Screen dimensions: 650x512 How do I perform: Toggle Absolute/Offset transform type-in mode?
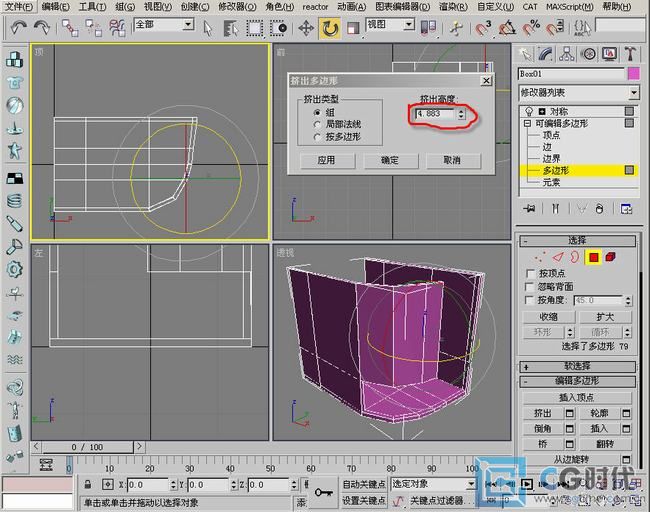[108, 484]
